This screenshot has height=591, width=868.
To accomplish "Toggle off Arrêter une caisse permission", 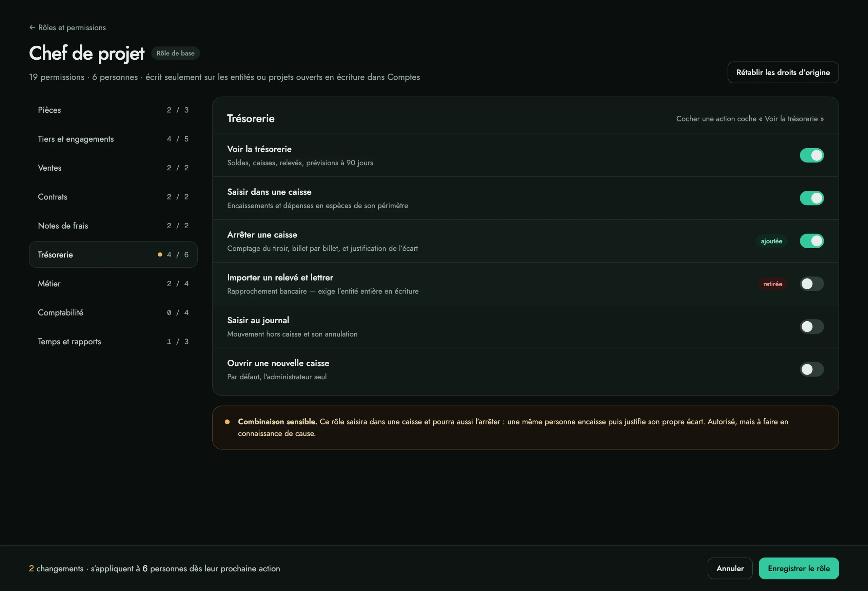I will click(812, 241).
